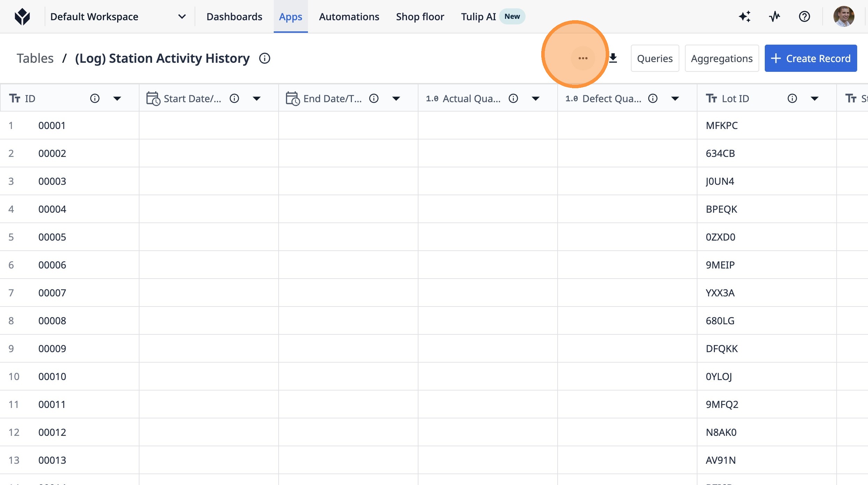Show info for the Lot ID column
Screen dimensions: 868x485
pos(792,99)
